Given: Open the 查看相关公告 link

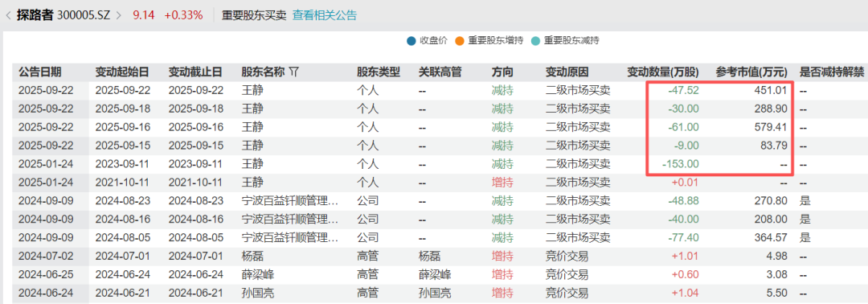Looking at the screenshot, I should (x=325, y=15).
